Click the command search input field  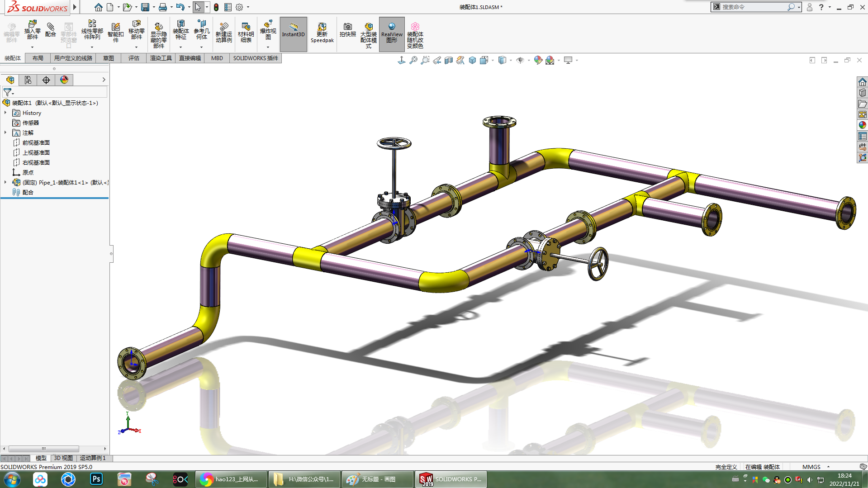[753, 7]
